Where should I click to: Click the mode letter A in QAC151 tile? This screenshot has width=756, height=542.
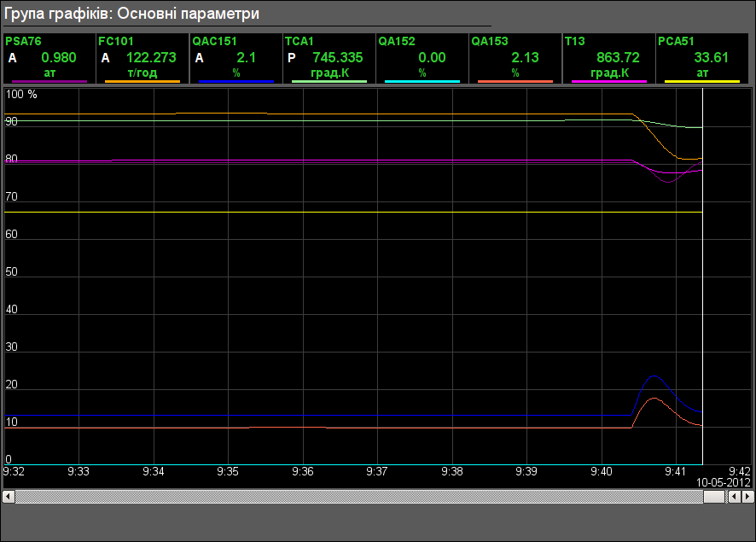[x=199, y=58]
